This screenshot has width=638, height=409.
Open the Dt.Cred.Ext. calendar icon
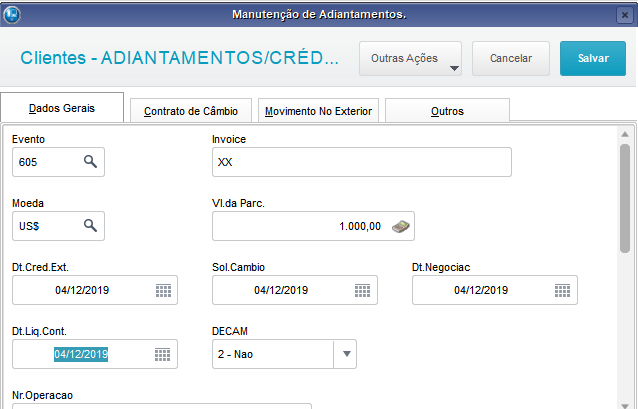click(164, 291)
